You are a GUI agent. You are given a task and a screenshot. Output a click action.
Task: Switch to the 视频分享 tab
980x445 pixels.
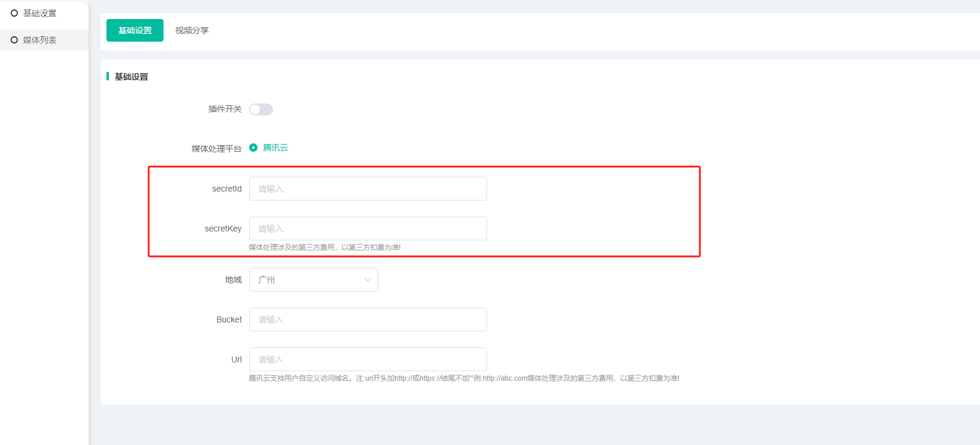192,30
